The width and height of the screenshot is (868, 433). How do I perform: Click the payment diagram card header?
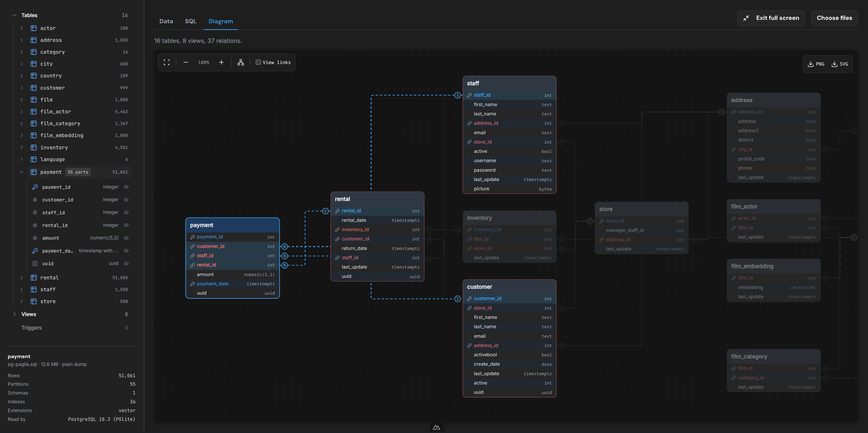232,225
